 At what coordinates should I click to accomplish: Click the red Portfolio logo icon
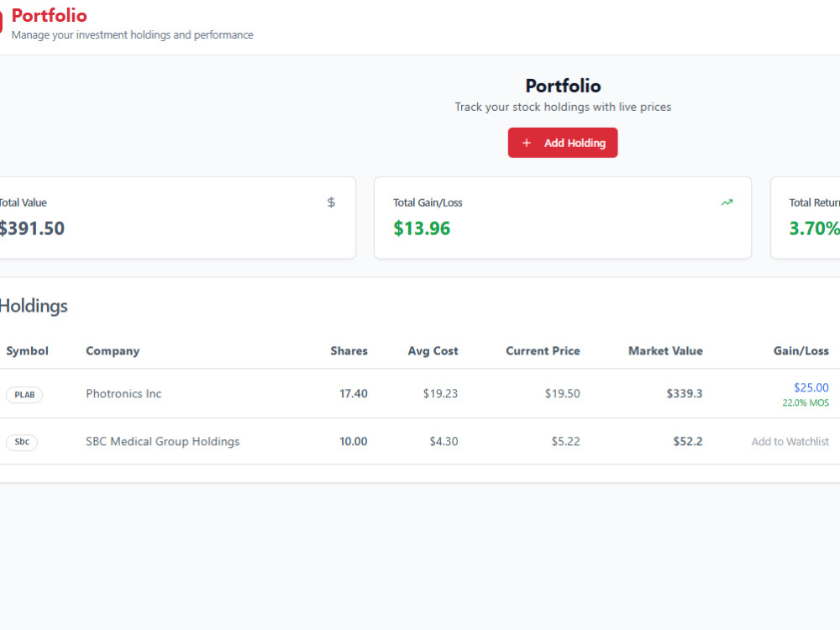click(1, 22)
